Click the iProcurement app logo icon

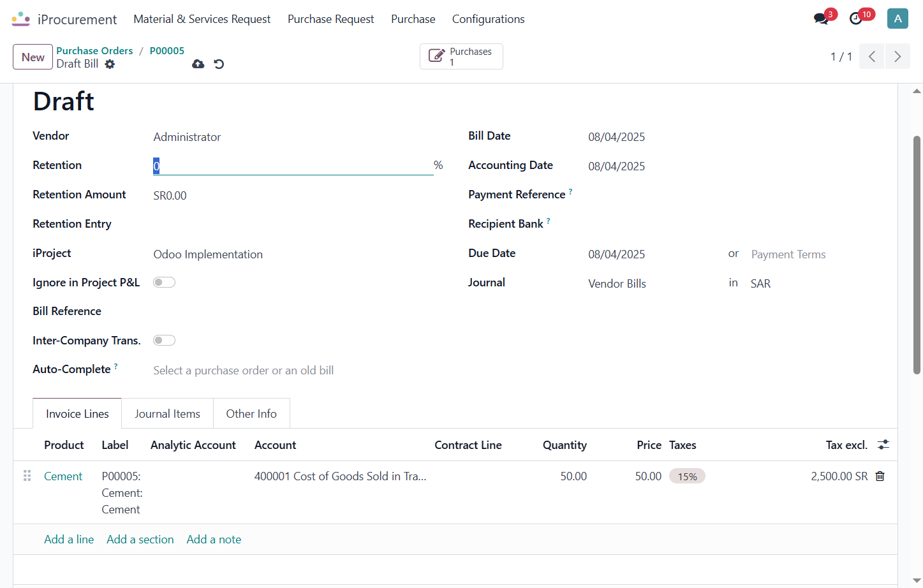(x=21, y=19)
